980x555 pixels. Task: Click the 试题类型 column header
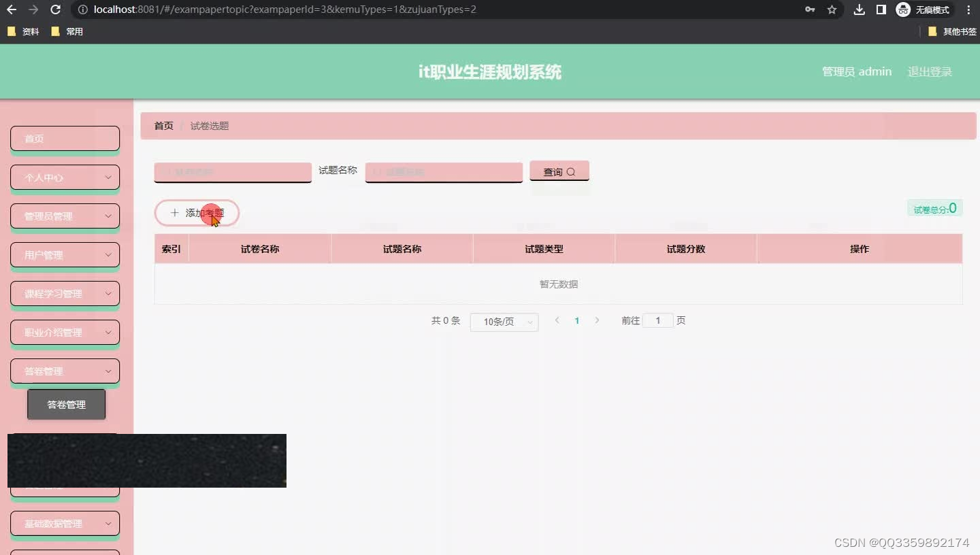tap(544, 249)
